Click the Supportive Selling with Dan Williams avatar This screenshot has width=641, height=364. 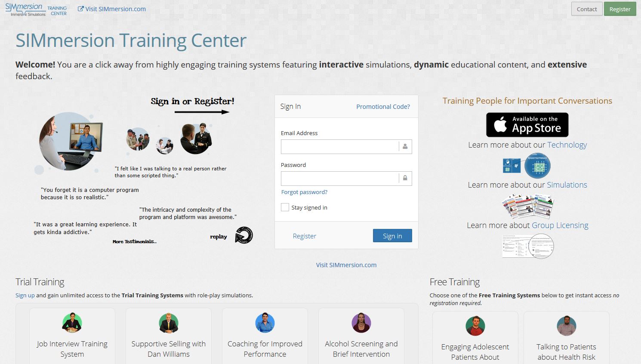(x=168, y=323)
